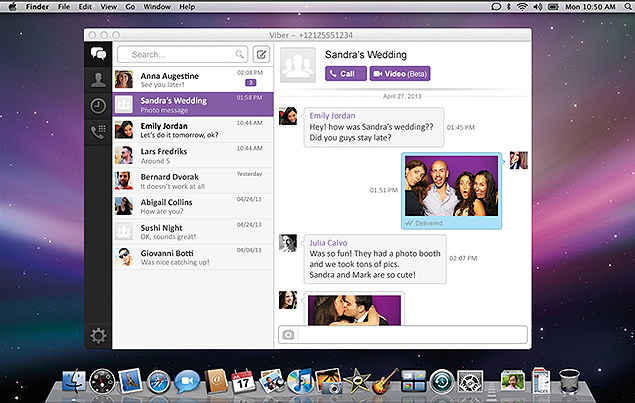Open Viber settings gear
The height and width of the screenshot is (403, 635).
coord(98,336)
